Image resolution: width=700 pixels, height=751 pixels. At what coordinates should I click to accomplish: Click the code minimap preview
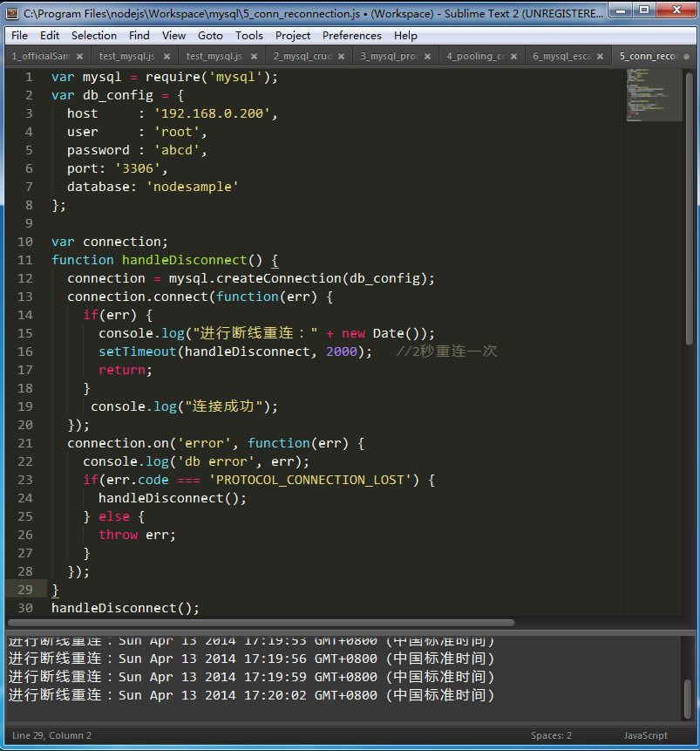coord(654,95)
